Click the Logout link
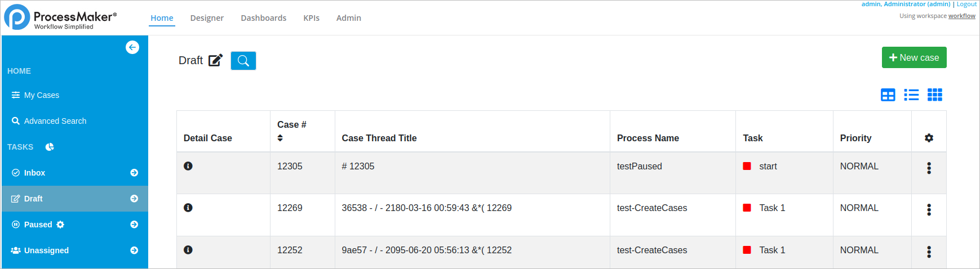Screen dimensions: 980x269 (966, 4)
